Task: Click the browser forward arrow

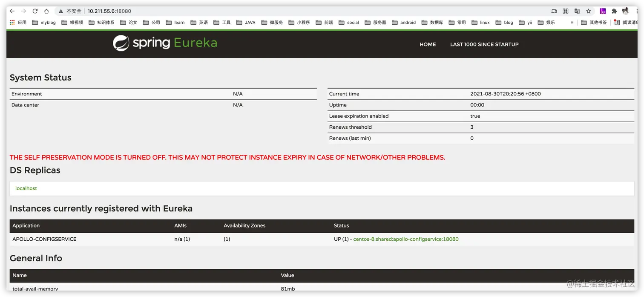Action: click(23, 11)
